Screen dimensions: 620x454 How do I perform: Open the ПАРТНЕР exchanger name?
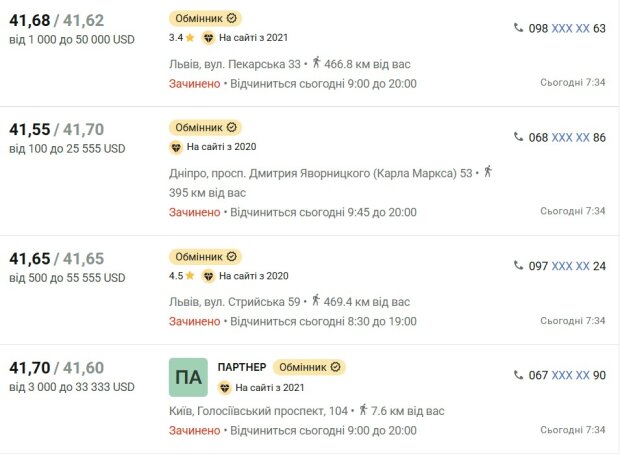tap(242, 367)
